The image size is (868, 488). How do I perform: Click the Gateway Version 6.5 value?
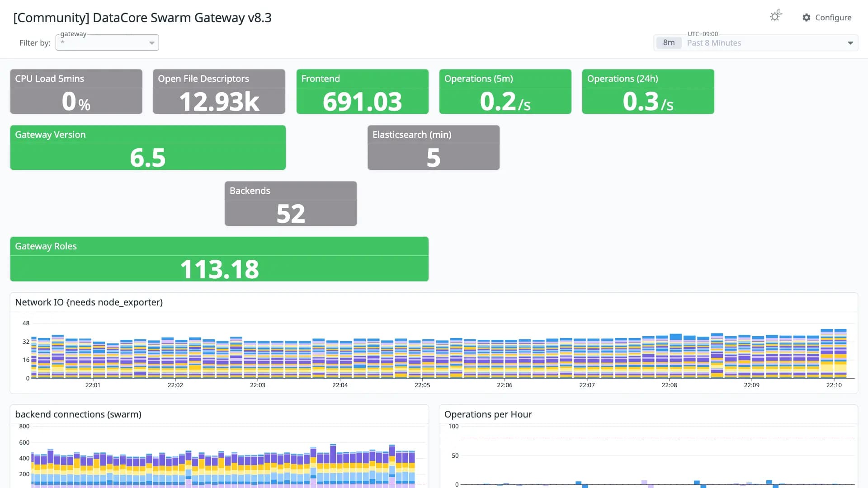point(148,157)
